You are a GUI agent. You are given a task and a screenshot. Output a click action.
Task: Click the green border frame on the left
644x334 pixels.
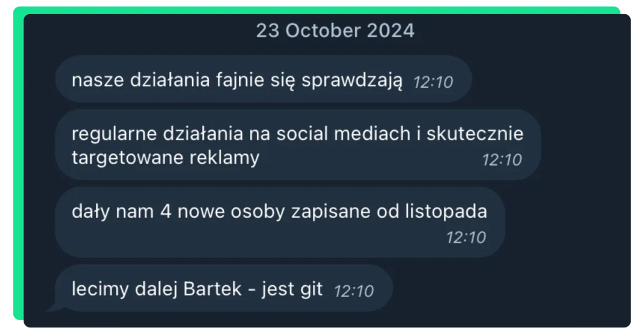(x=18, y=166)
